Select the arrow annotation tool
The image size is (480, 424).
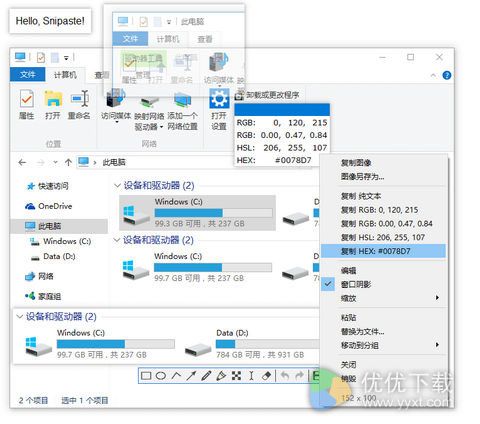pos(191,376)
